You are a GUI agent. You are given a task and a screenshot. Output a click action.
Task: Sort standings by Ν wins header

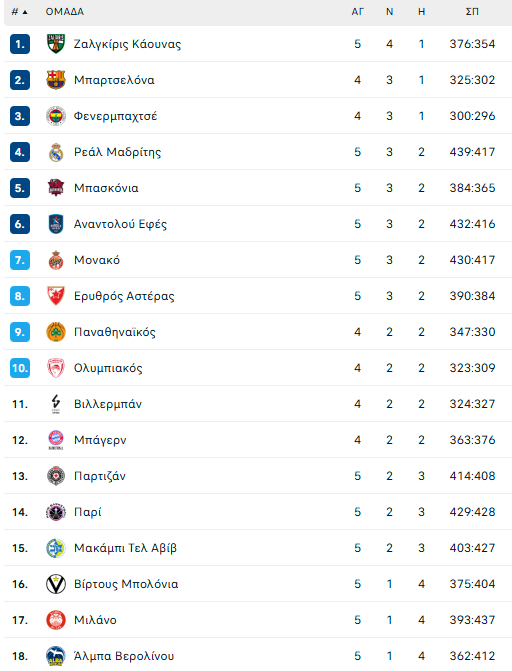pos(390,12)
